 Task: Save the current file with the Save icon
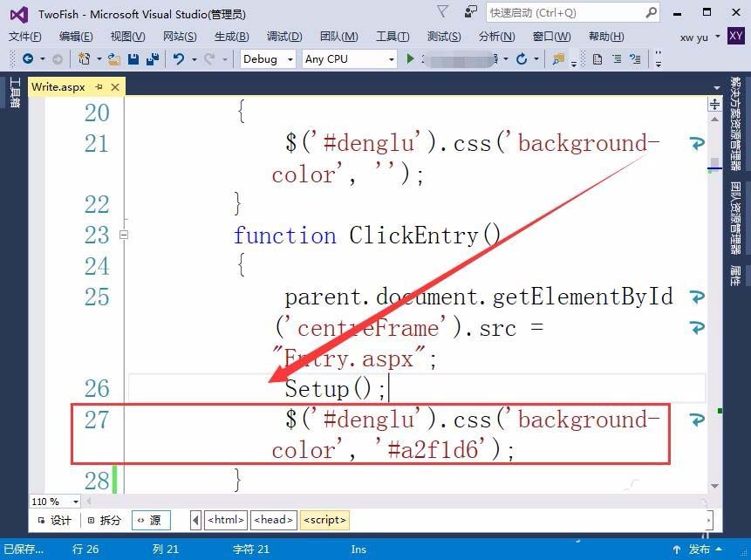pyautogui.click(x=132, y=59)
